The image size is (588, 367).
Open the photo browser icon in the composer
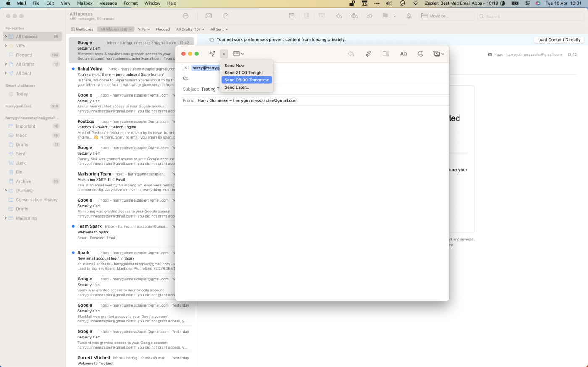point(437,54)
